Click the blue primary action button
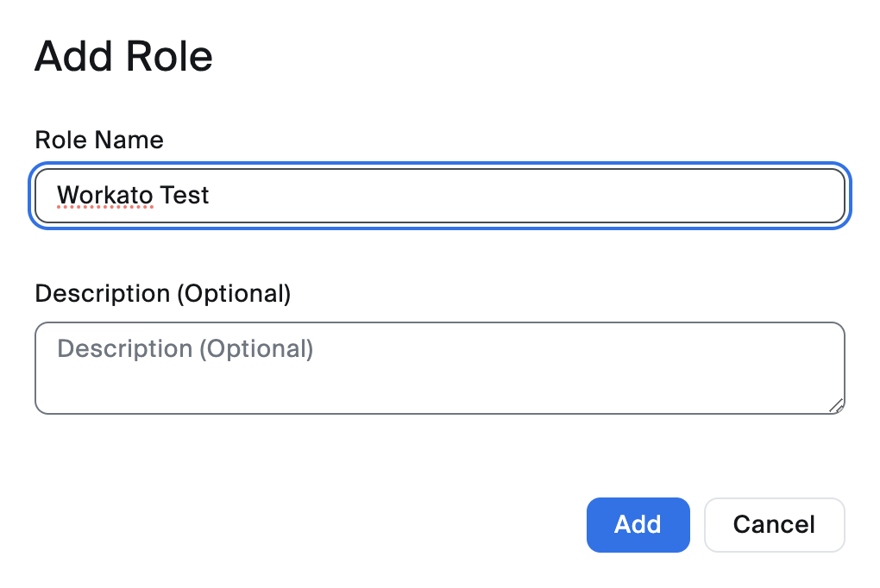 (x=638, y=524)
